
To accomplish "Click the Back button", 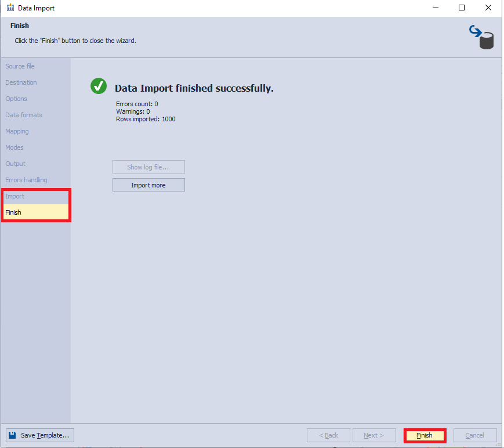I will 328,435.
